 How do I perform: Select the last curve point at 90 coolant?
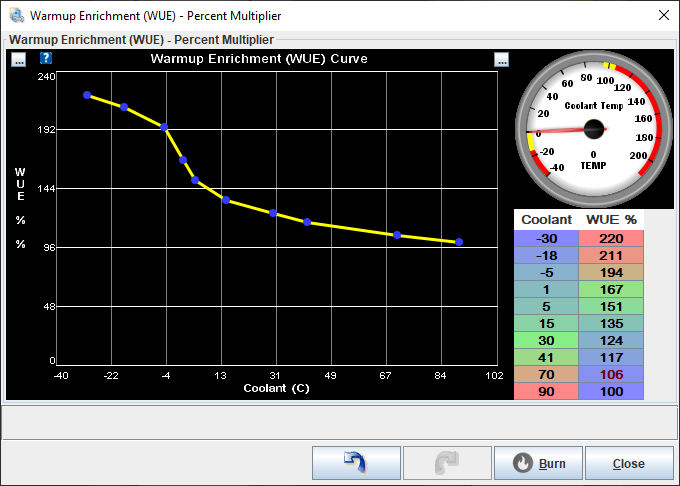coord(459,242)
